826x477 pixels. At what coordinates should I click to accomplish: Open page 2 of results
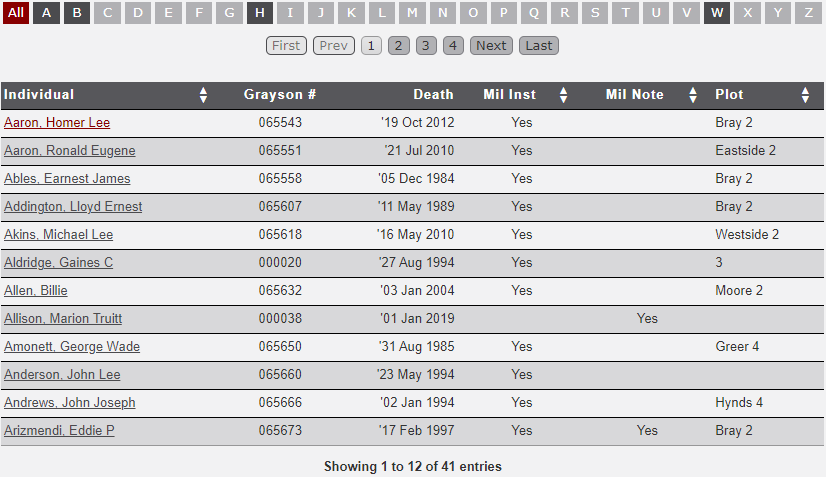coord(398,45)
